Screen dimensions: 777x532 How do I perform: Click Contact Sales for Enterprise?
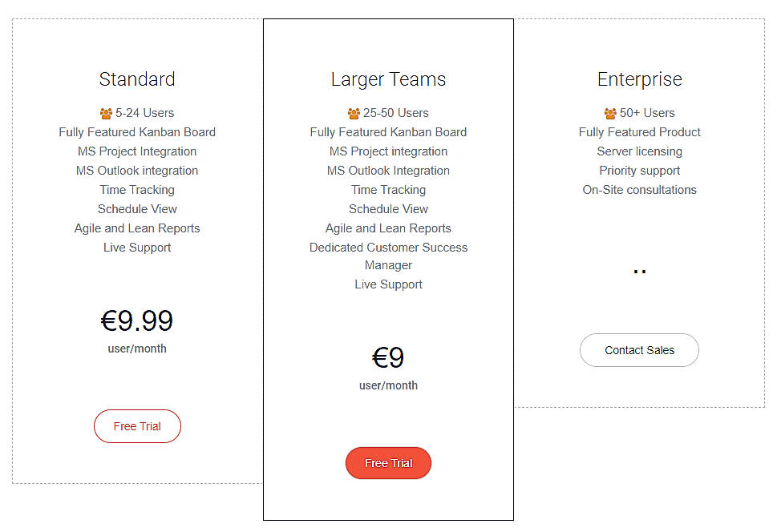(x=639, y=350)
